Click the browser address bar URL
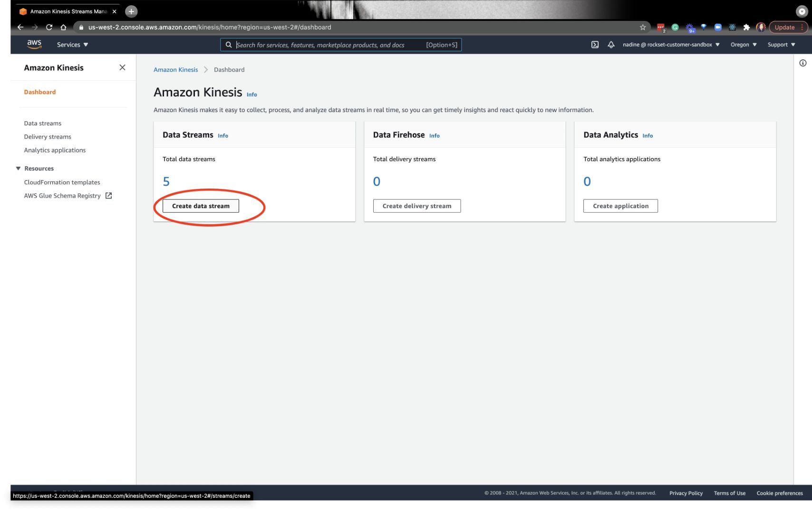The width and height of the screenshot is (812, 513). pos(210,27)
